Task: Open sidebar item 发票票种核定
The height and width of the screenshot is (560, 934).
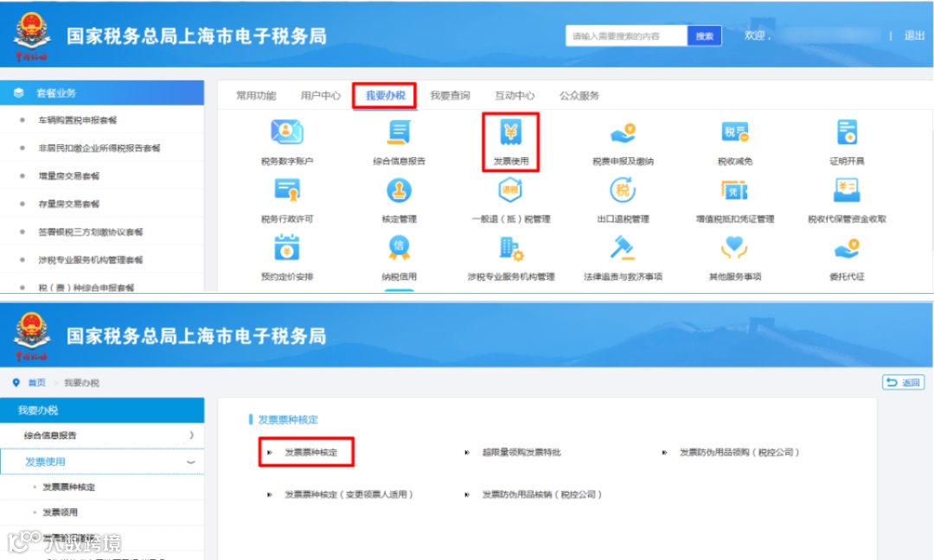Action: [68, 487]
